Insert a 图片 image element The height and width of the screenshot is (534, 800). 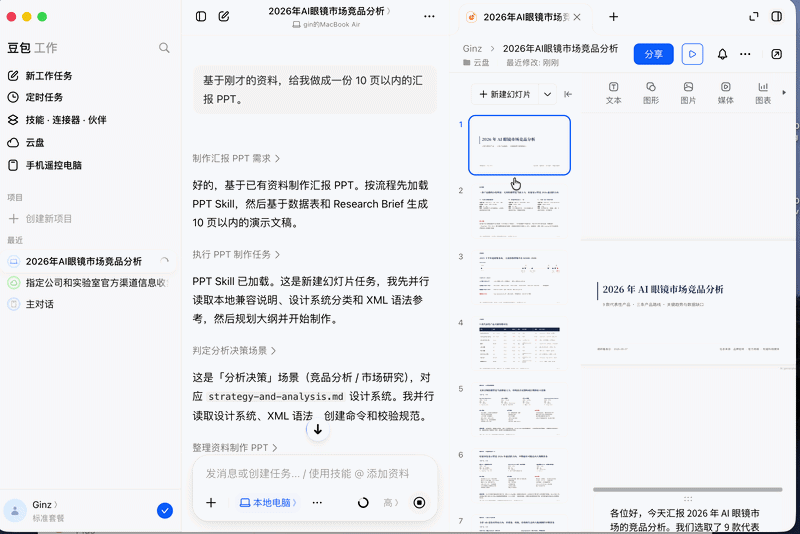point(688,93)
